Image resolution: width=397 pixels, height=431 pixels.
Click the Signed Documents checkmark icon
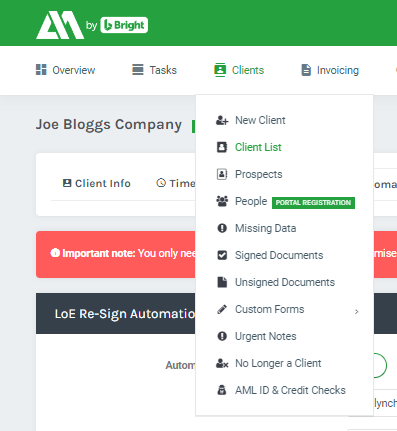222,255
